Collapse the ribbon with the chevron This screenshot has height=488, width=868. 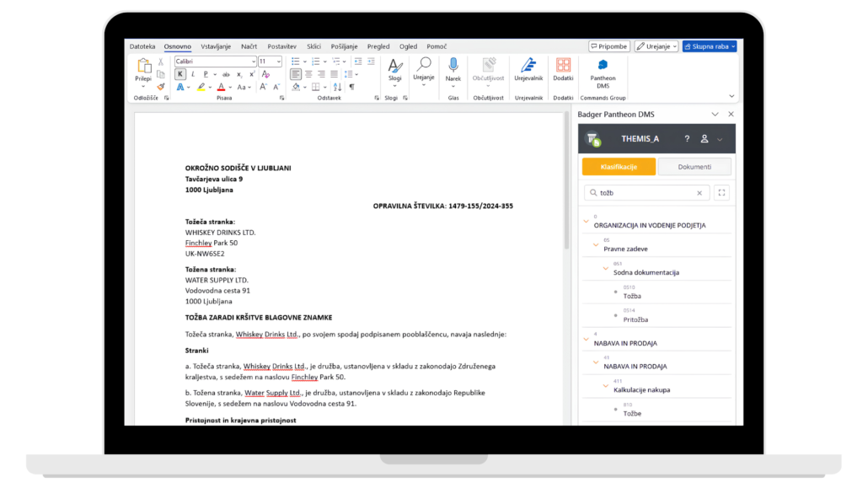[731, 96]
